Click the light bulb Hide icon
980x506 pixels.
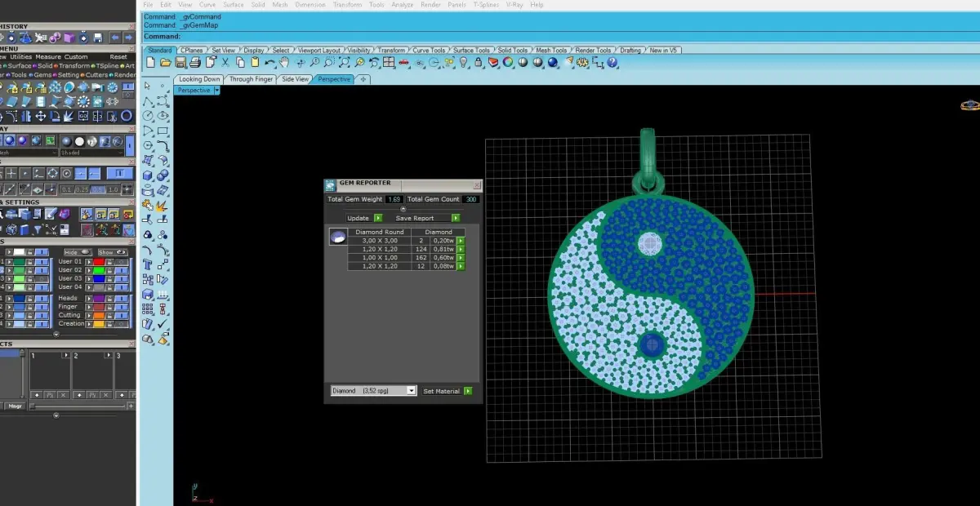463,62
